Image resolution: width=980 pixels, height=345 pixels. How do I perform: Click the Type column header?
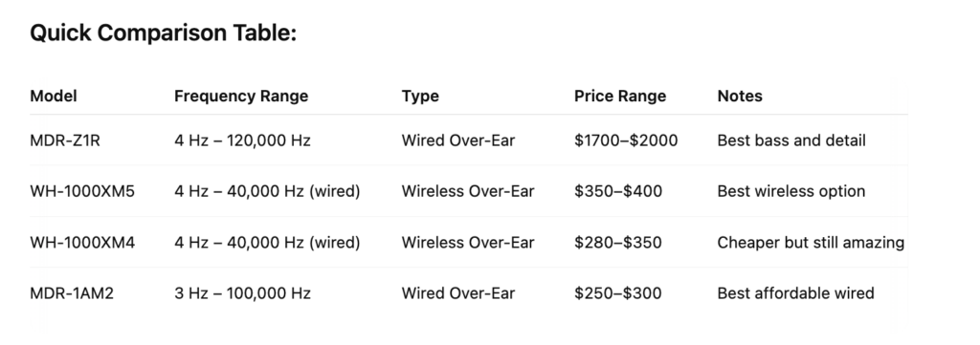[x=420, y=97]
